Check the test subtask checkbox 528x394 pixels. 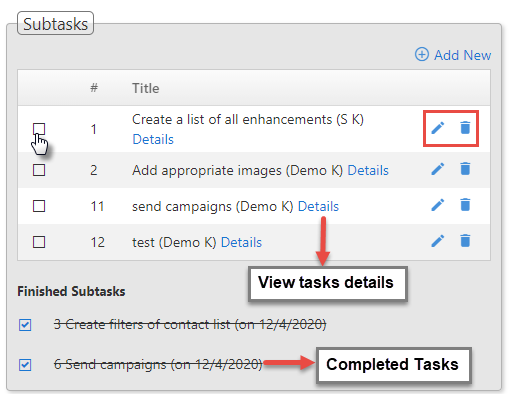tap(39, 242)
